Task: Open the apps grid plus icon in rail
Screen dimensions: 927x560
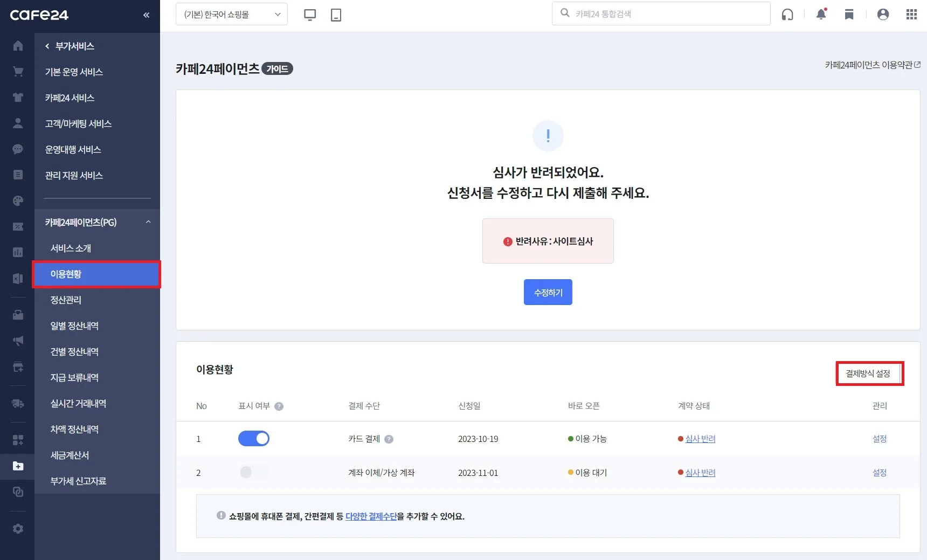Action: 18,440
